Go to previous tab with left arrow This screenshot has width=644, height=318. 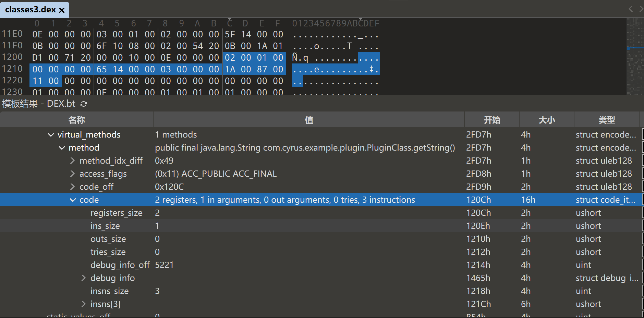pos(631,9)
